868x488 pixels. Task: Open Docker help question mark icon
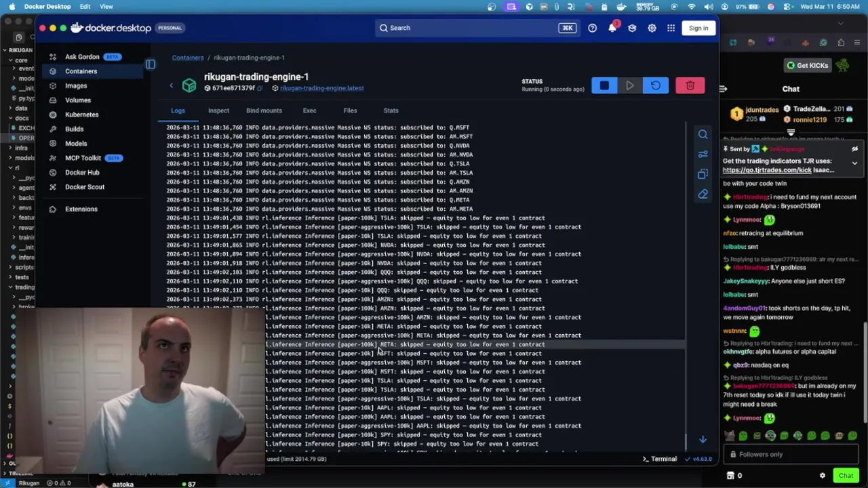(592, 28)
